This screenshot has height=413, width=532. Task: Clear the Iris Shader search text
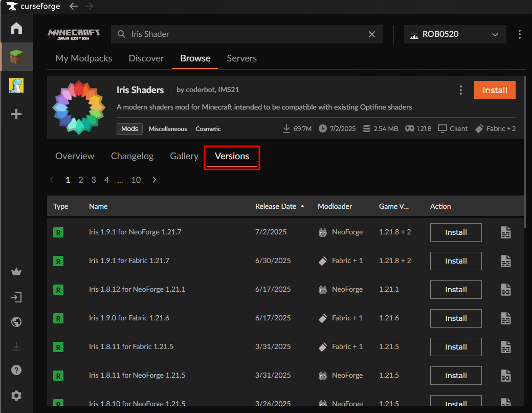pos(372,34)
